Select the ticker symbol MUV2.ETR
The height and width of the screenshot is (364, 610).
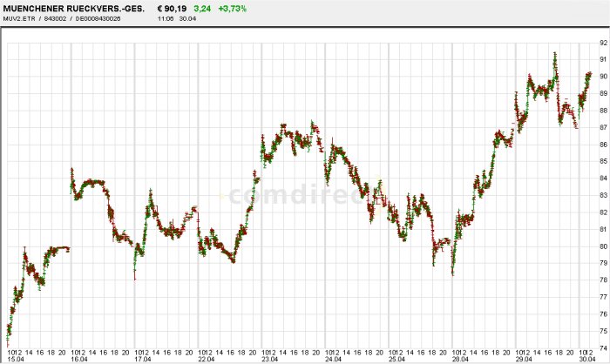pos(19,18)
